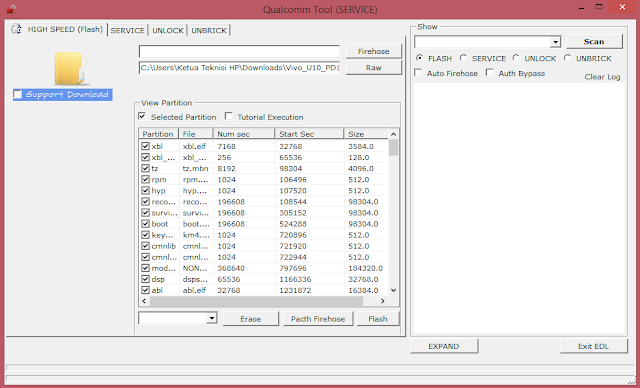Uncheck the abl partition checkbox
This screenshot has height=388, width=640.
(x=145, y=290)
